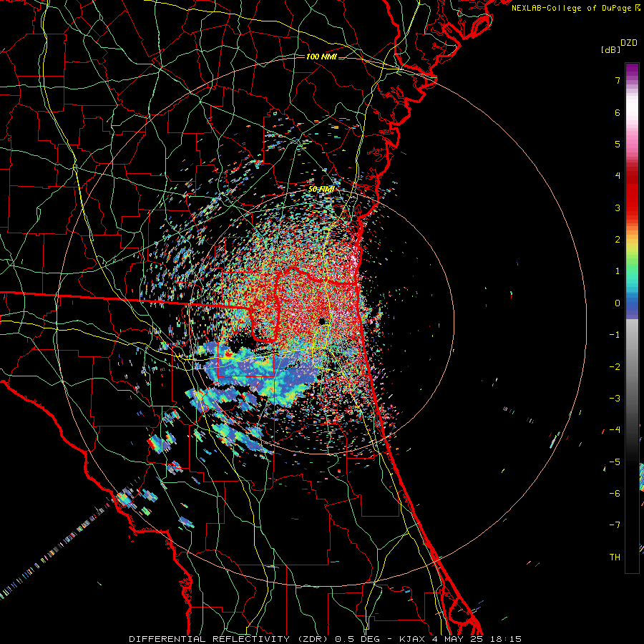Click the 5 tick on color scale
This screenshot has height=644, width=644.
pos(618,144)
